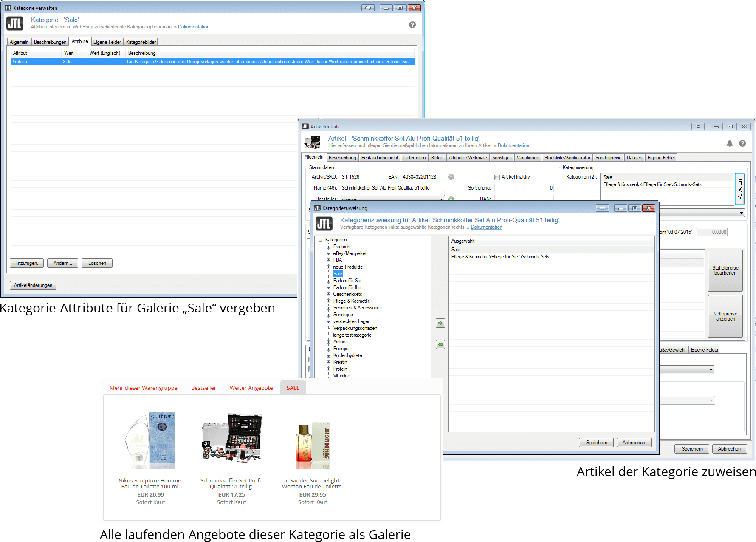Expand the Pflege & Kosmetik tree node
The image size is (756, 542).
tap(328, 301)
